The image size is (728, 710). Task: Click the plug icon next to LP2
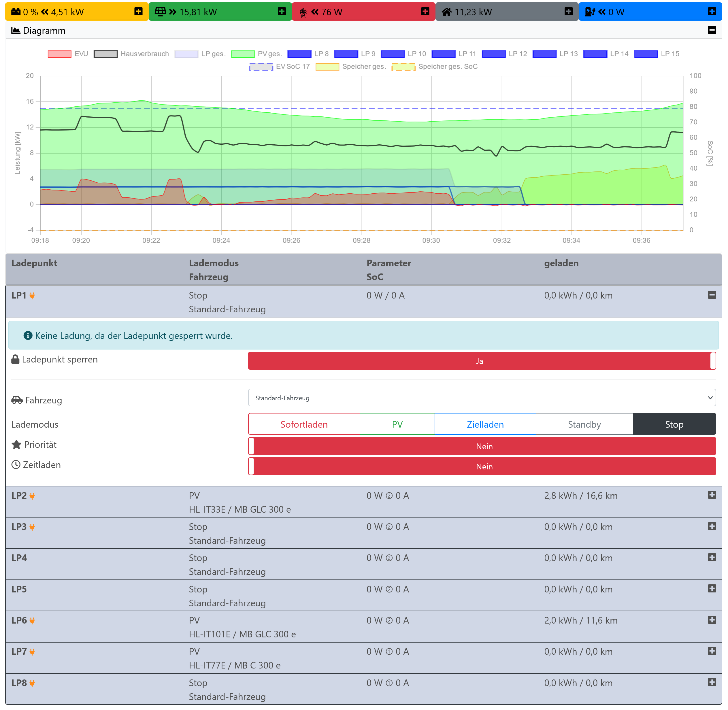coord(33,496)
